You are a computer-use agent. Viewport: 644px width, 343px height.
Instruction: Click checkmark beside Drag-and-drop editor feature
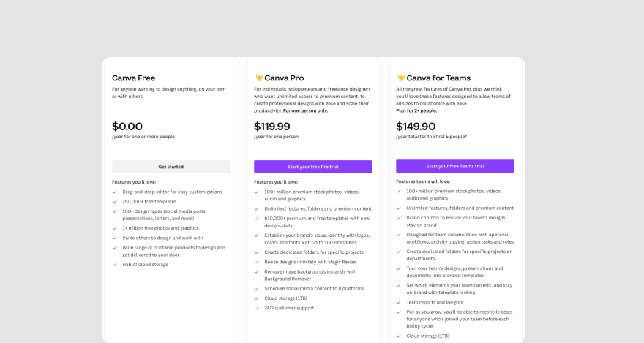115,192
